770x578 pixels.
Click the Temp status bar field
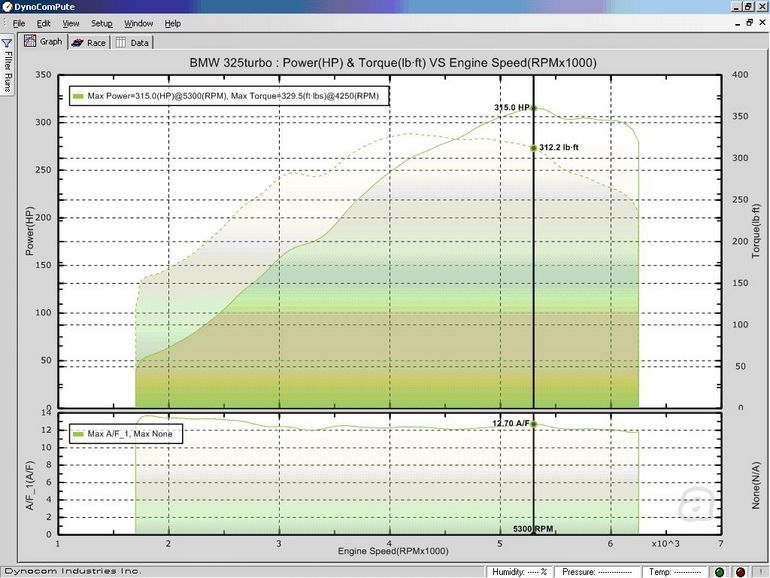675,572
